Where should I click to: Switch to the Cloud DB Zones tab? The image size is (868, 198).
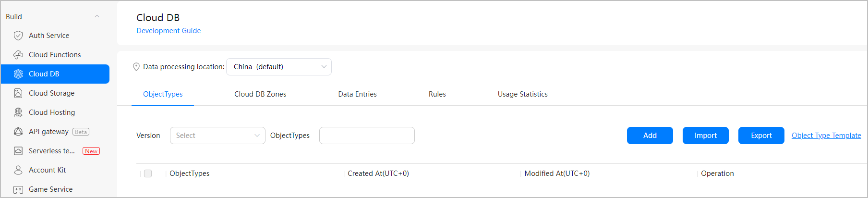pyautogui.click(x=260, y=94)
